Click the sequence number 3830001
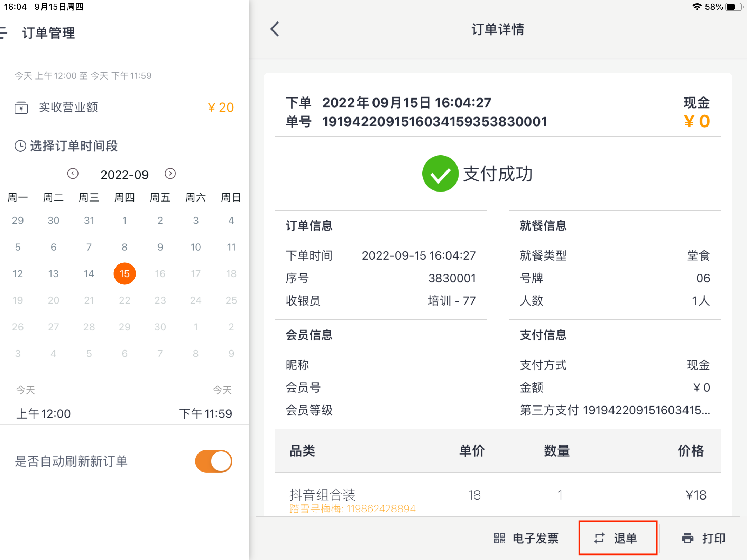Viewport: 747px width, 560px height. [452, 278]
